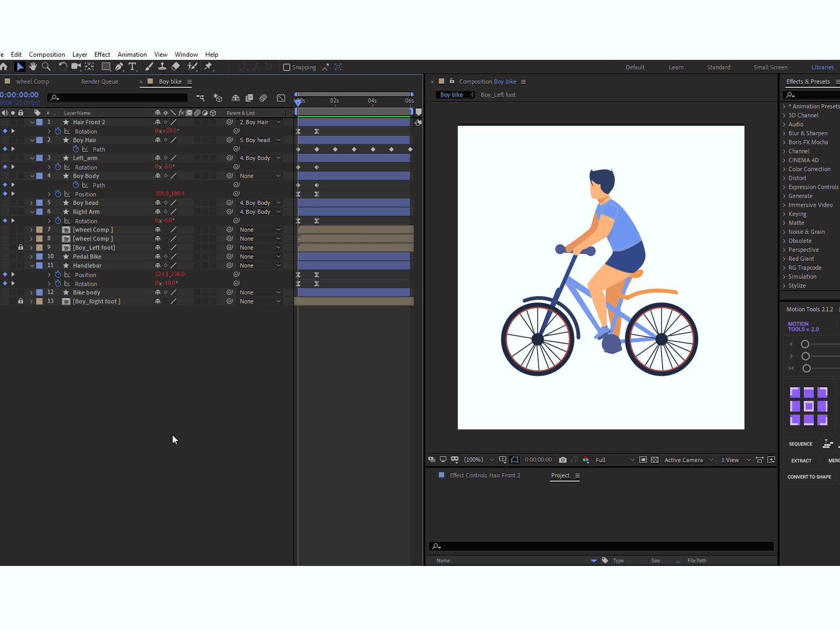This screenshot has height=630, width=840.
Task: Select the Pen tool
Action: tap(119, 66)
